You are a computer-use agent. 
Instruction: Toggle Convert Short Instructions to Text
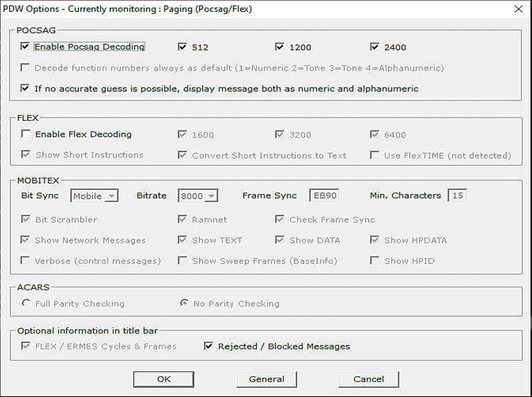(x=182, y=155)
